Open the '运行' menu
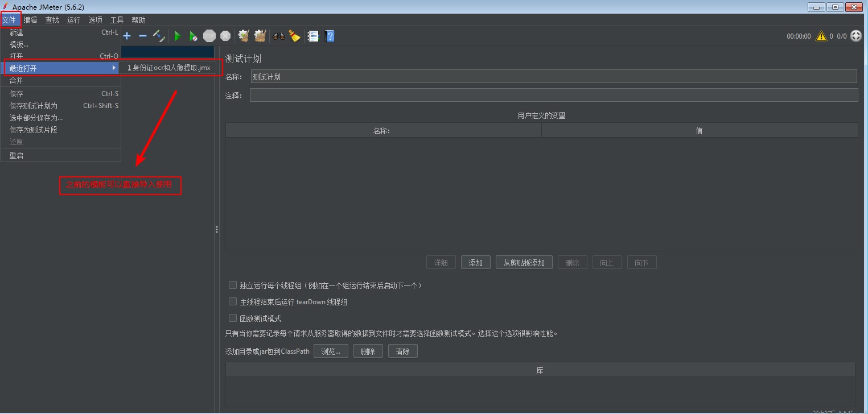 tap(73, 20)
